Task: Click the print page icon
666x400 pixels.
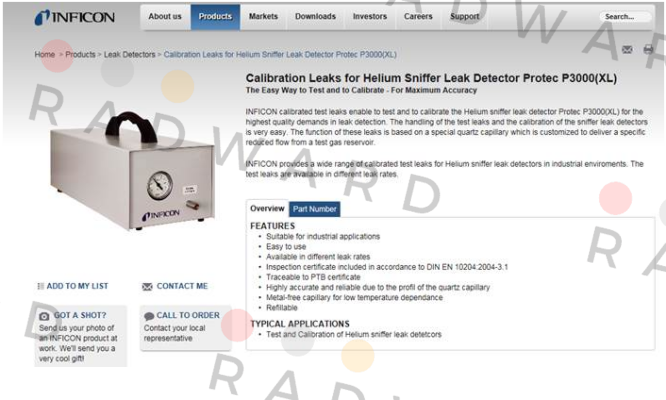Action: pyautogui.click(x=648, y=49)
